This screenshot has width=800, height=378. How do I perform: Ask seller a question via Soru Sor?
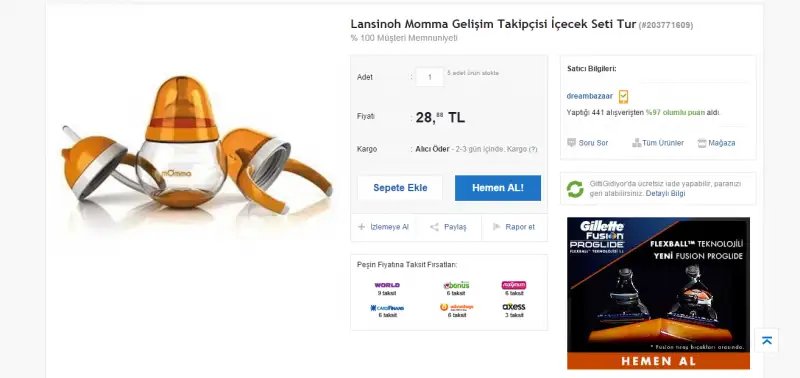coord(587,143)
